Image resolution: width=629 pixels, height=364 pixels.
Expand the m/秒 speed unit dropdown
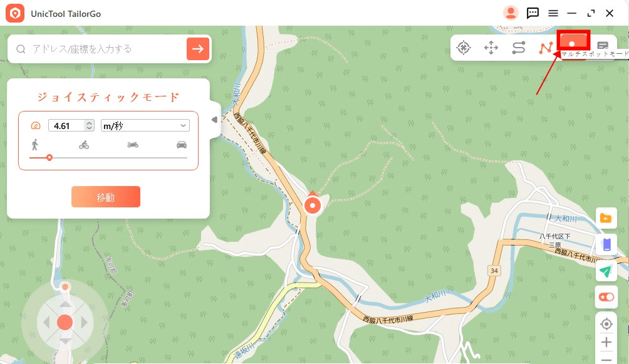[145, 125]
